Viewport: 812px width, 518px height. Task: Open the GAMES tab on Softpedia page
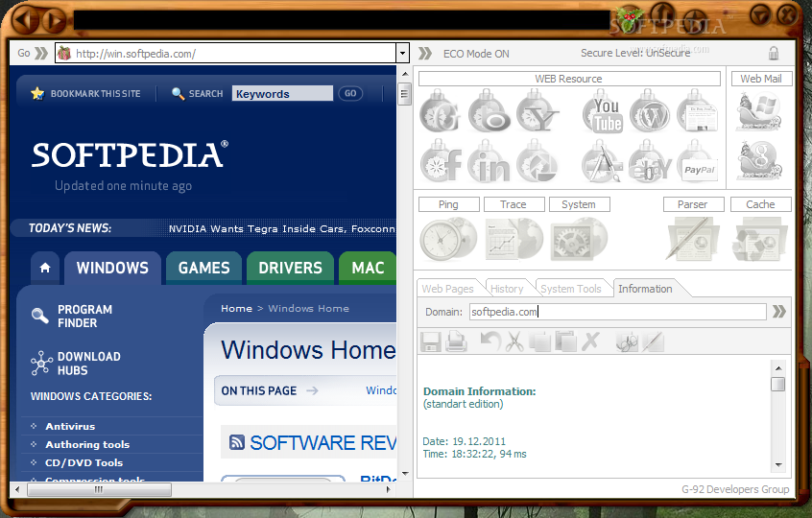204,268
